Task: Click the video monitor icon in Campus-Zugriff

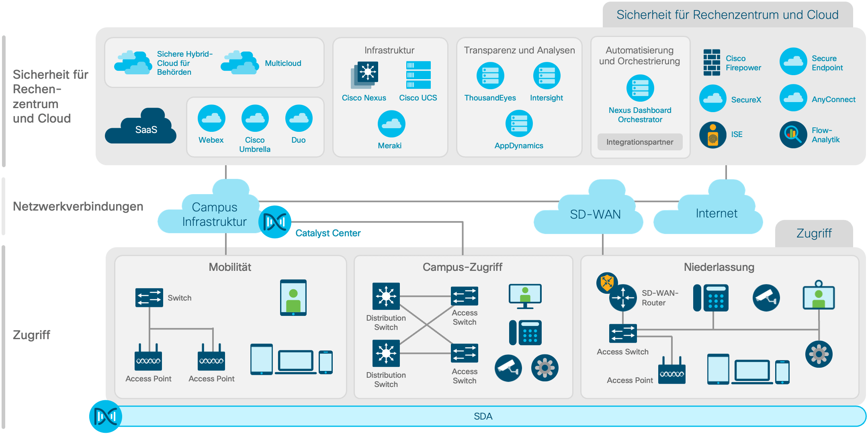Action: coord(525,296)
